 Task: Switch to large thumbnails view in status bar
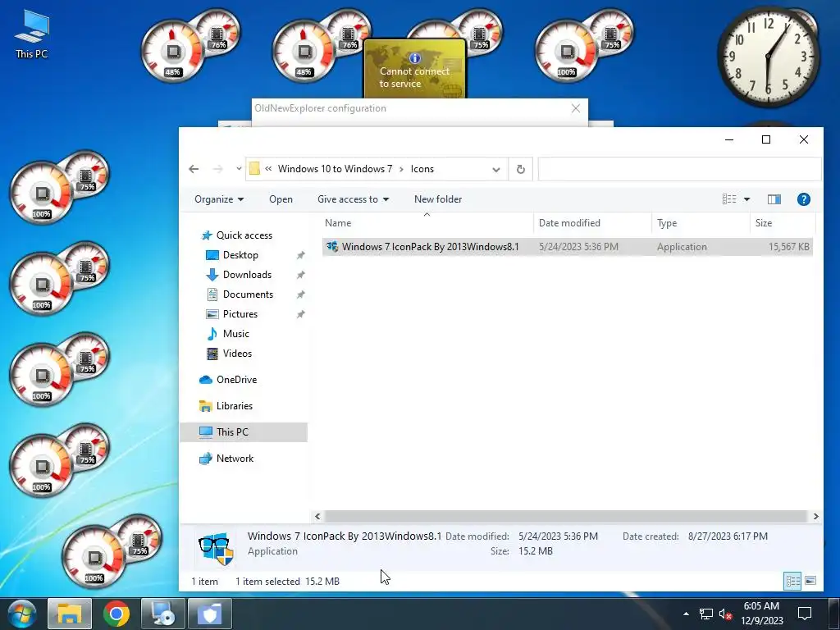click(810, 581)
